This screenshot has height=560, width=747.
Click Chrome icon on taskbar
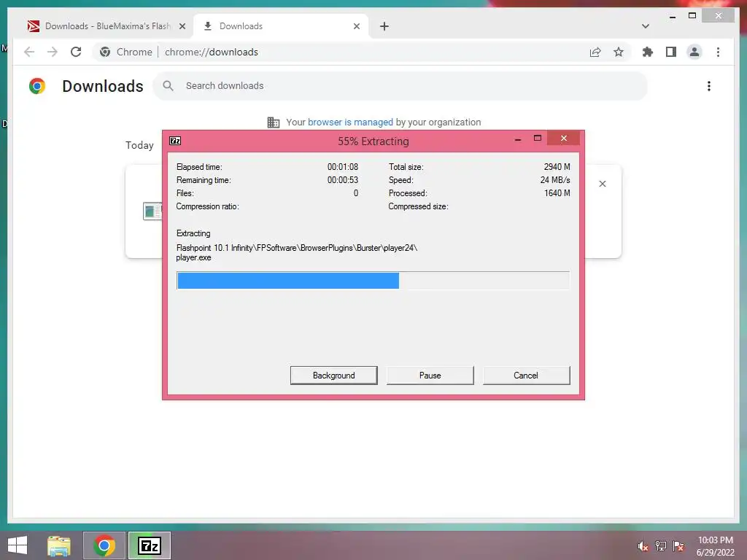[104, 545]
